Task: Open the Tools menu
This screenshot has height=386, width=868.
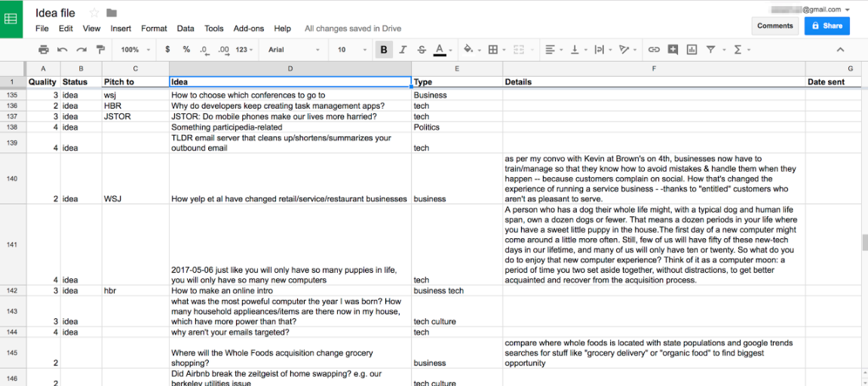Action: [x=213, y=28]
